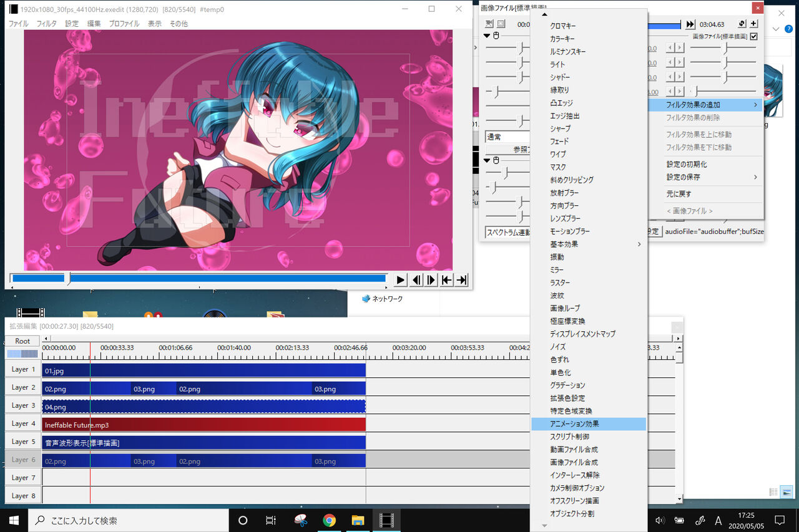Click the timeline zoom scale gauge under Root

[22, 354]
